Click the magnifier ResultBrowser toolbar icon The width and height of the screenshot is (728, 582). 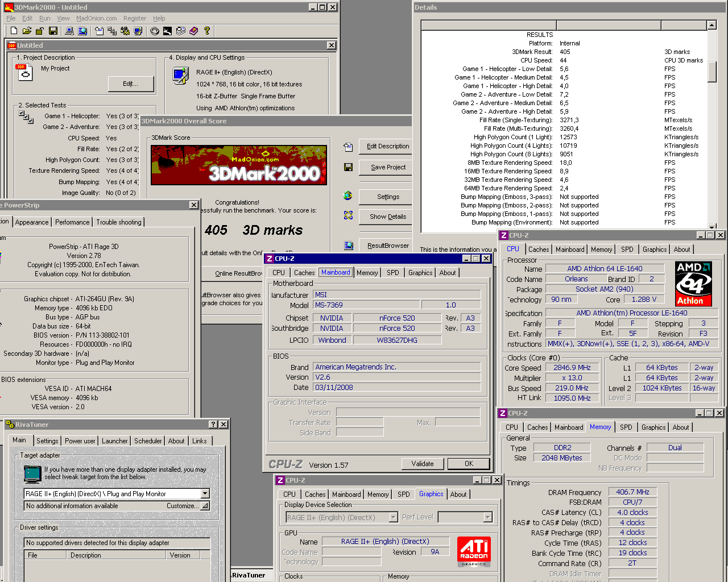(x=82, y=31)
